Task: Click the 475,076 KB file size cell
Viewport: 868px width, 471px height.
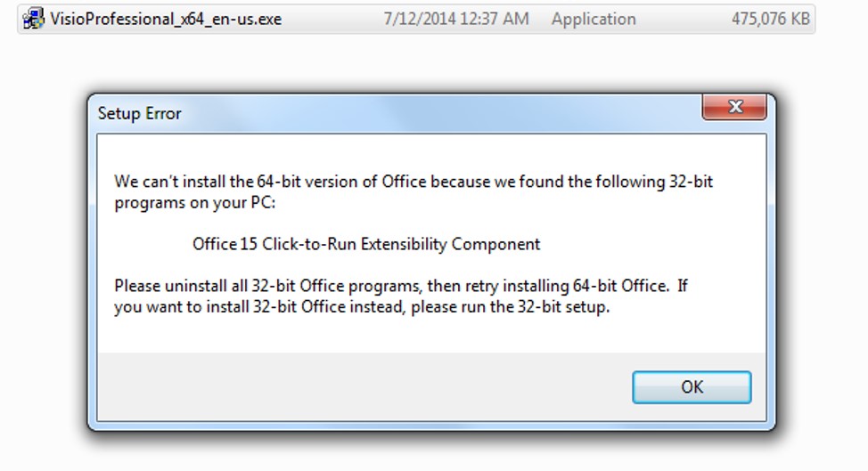Action: coord(771,20)
